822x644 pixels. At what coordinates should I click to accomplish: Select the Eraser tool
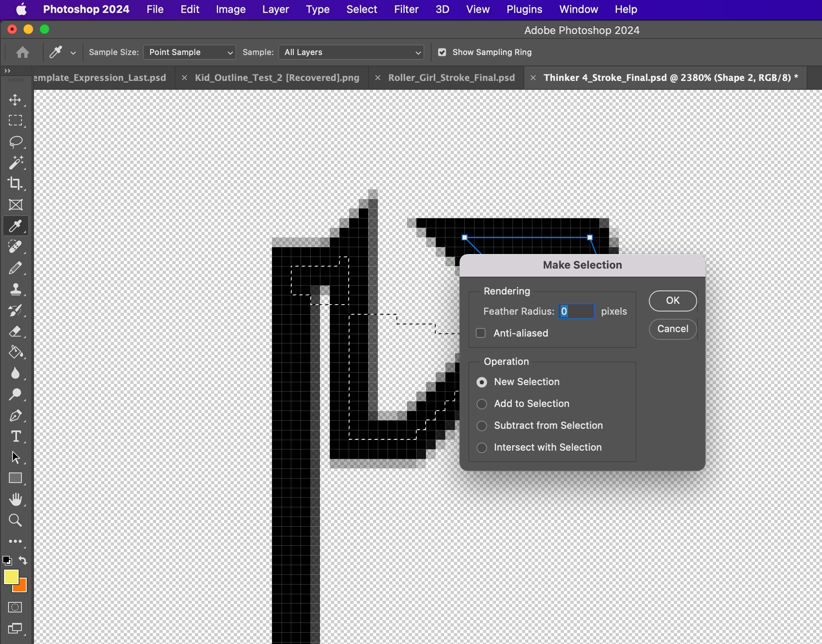click(x=15, y=331)
